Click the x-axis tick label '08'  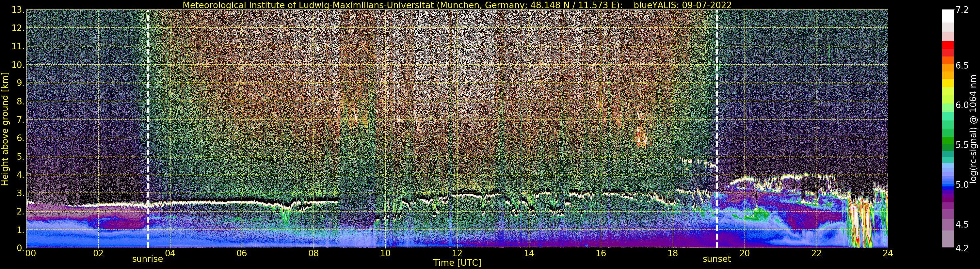click(313, 253)
